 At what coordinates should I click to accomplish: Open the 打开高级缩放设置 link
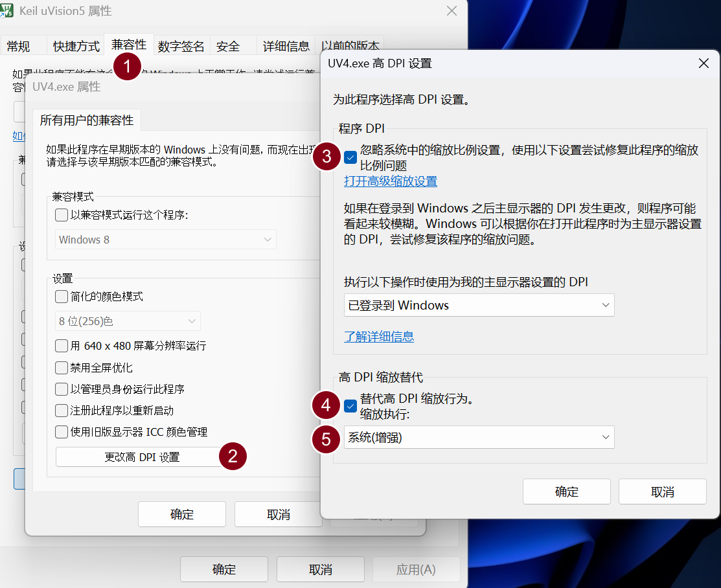tap(391, 181)
